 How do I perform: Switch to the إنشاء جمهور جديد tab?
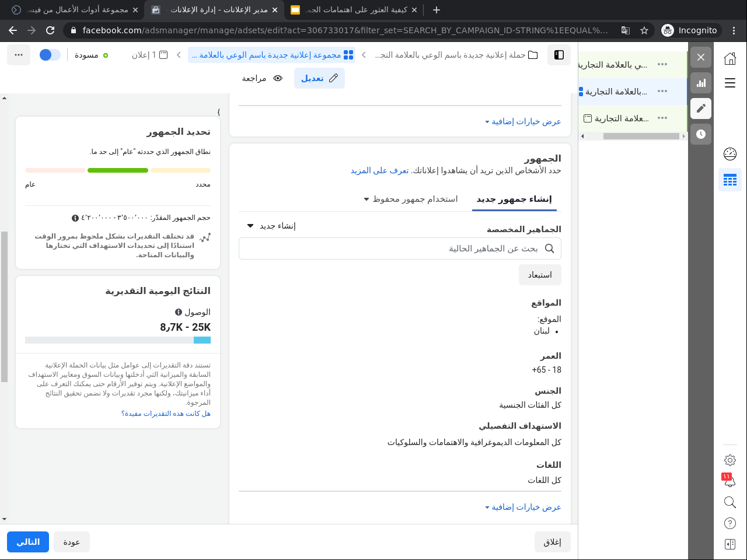pyautogui.click(x=514, y=199)
